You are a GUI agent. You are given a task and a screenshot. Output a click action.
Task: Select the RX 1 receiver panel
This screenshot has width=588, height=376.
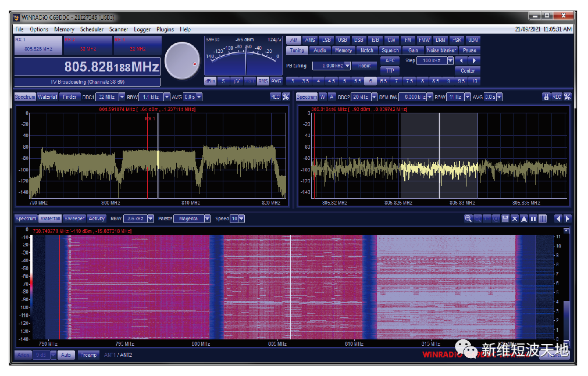click(38, 45)
